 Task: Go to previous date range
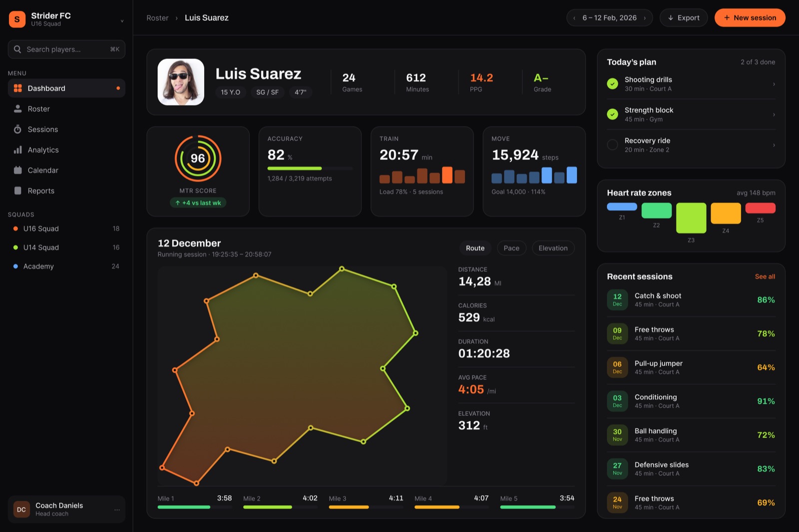click(x=574, y=18)
